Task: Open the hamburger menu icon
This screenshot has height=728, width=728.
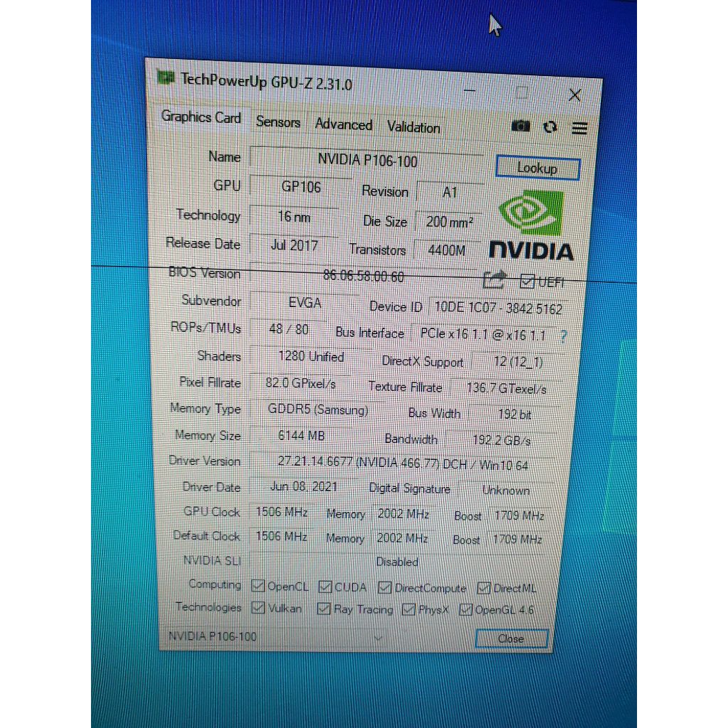Action: pyautogui.click(x=579, y=128)
